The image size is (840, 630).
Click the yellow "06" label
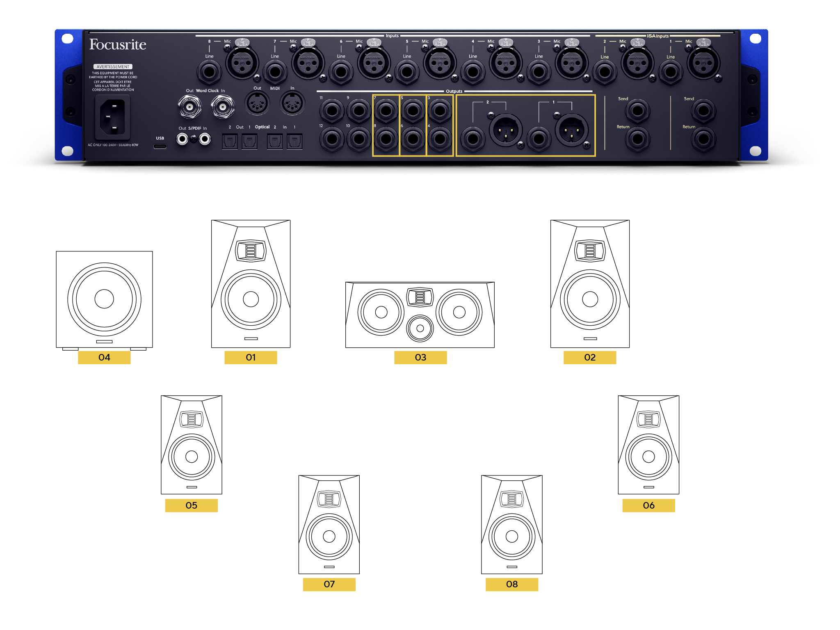[x=648, y=505]
